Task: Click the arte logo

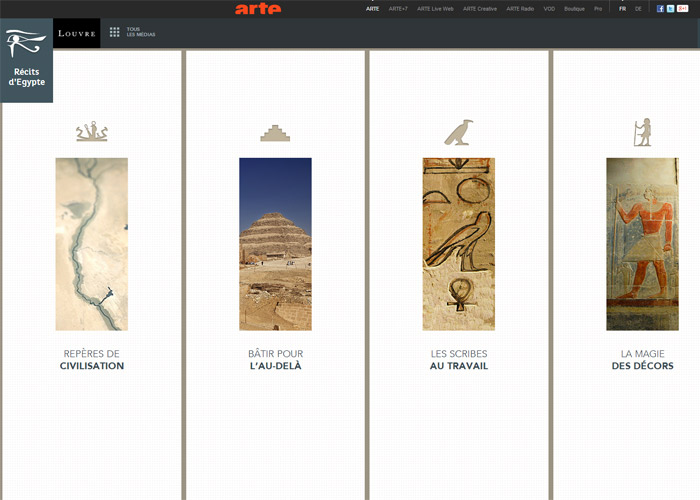Action: coord(258,8)
